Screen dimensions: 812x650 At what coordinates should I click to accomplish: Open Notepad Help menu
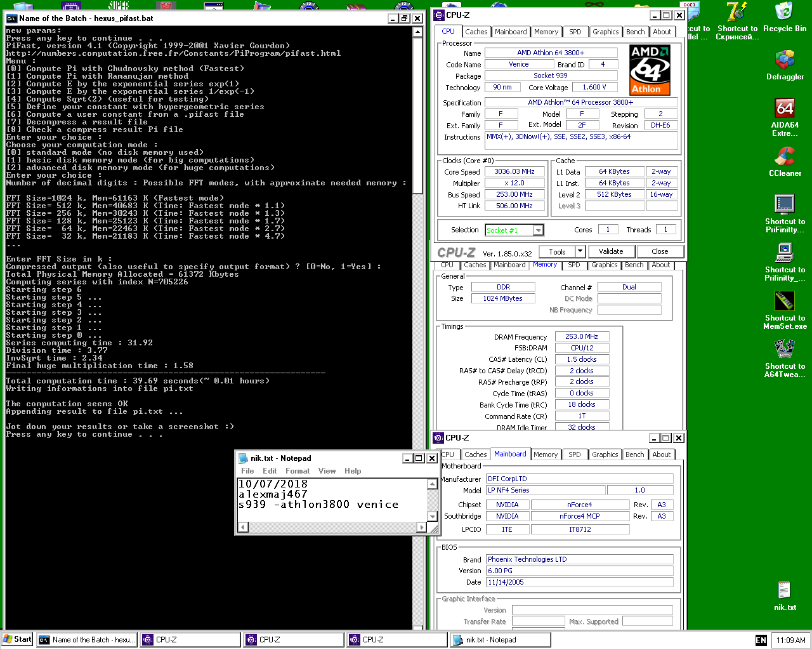click(353, 471)
